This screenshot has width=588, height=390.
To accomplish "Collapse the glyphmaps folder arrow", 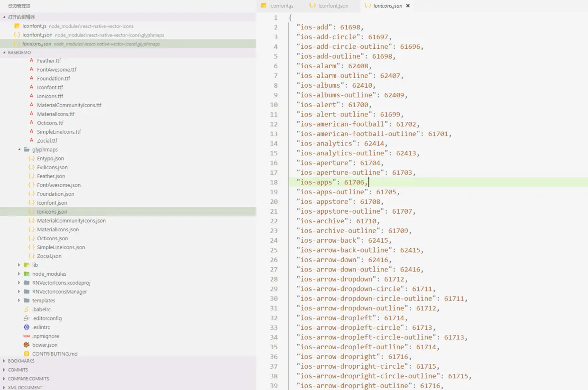I will tap(19, 150).
